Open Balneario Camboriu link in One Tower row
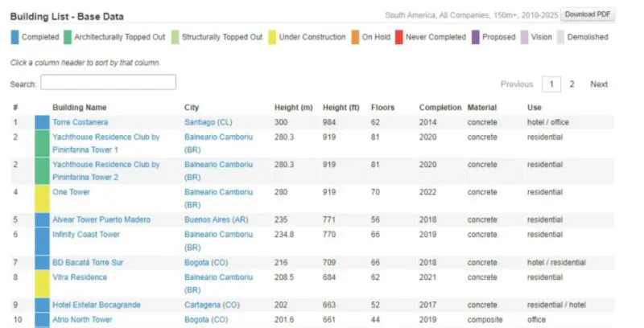The image size is (644, 328). pyautogui.click(x=218, y=198)
